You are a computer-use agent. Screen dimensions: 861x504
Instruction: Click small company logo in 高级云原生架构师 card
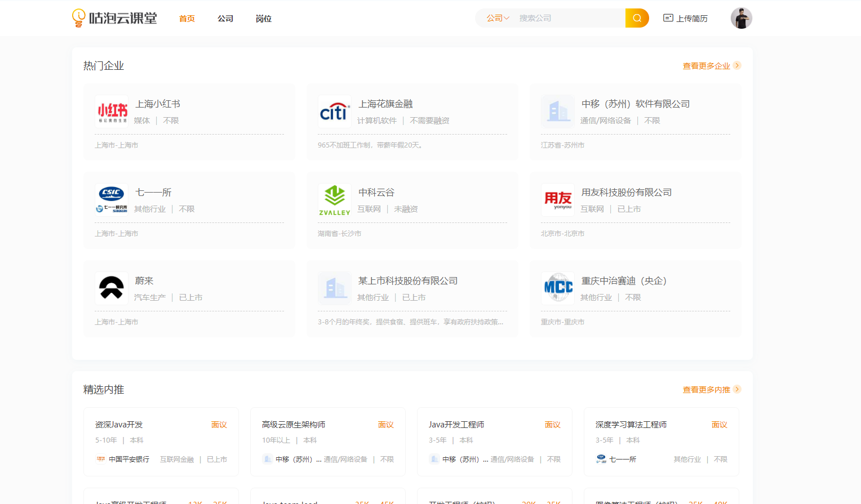(268, 459)
